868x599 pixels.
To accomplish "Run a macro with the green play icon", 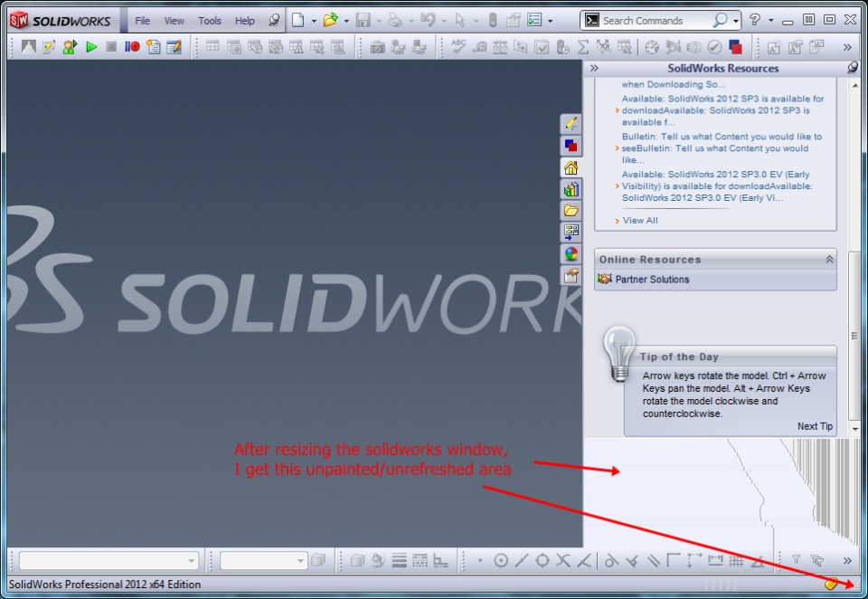I will (91, 47).
